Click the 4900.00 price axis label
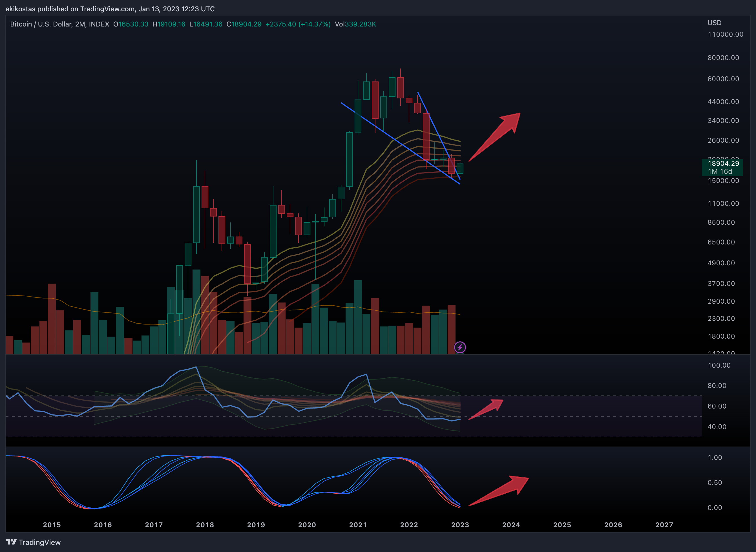 (x=721, y=263)
